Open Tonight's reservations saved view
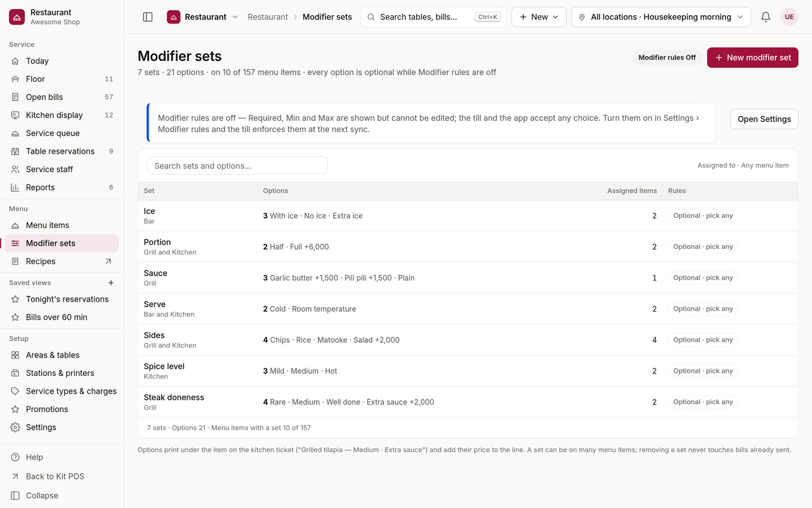The width and height of the screenshot is (812, 508). pyautogui.click(x=62, y=299)
